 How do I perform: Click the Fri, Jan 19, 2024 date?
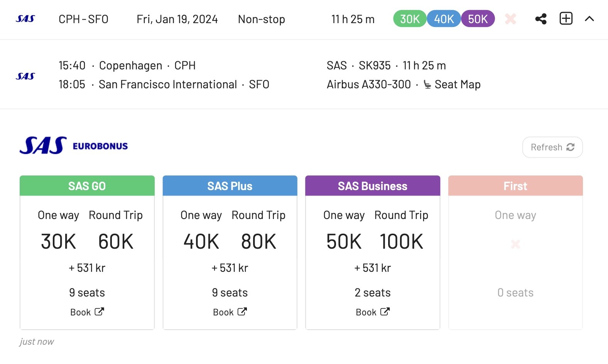coord(177,19)
